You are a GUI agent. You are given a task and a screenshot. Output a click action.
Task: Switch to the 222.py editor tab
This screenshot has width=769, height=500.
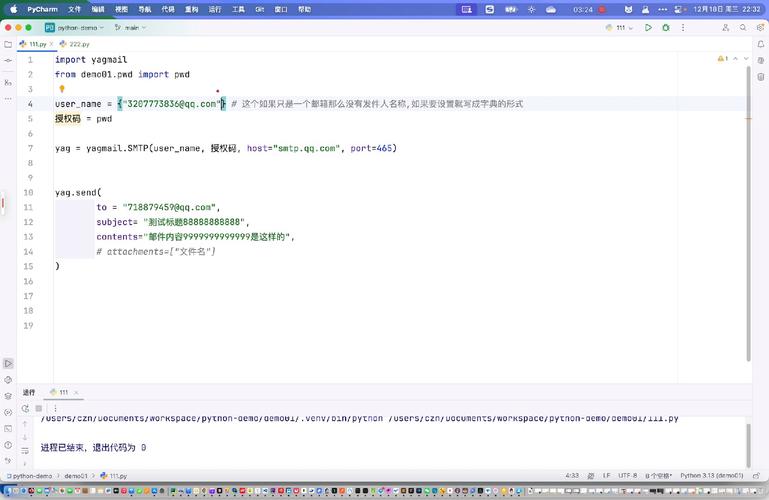[x=74, y=44]
